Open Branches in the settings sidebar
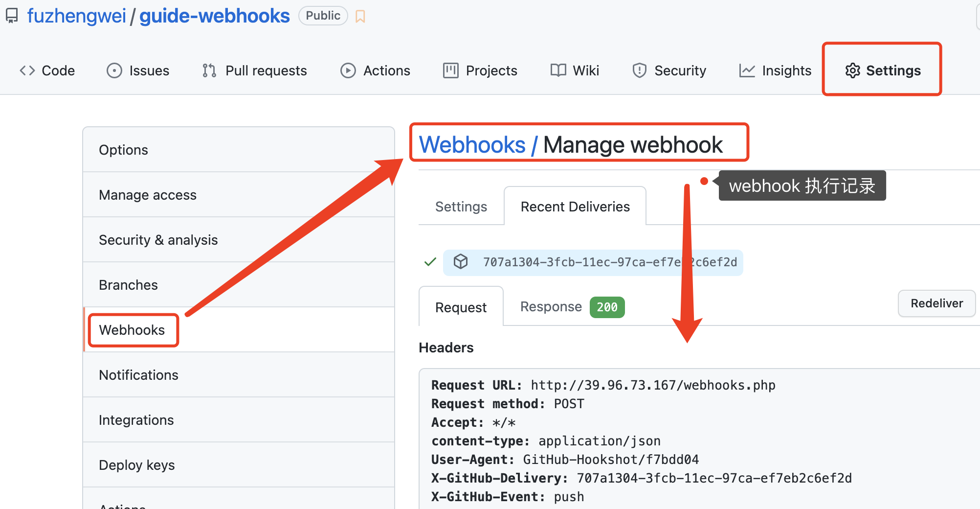This screenshot has height=509, width=980. coord(128,285)
